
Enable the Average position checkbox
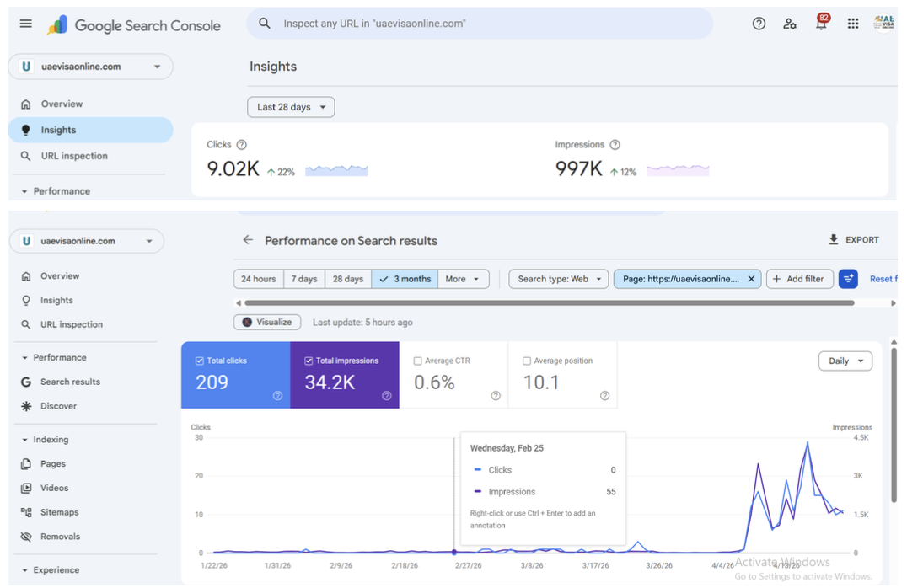(x=526, y=361)
